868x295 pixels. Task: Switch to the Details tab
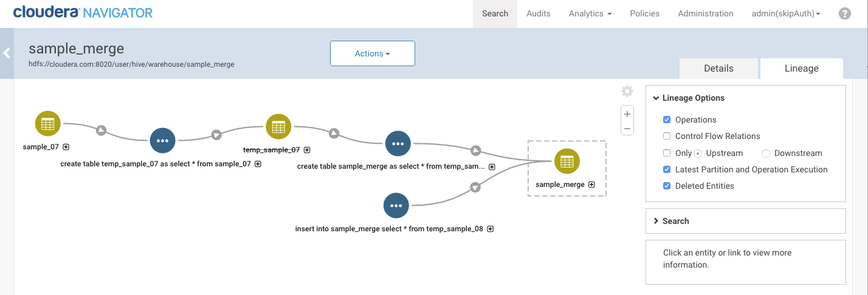(718, 69)
